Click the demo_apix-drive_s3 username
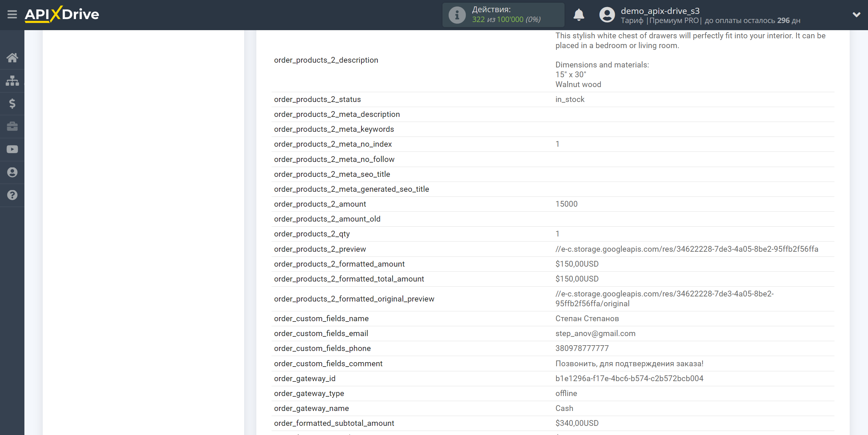This screenshot has height=435, width=868. [660, 11]
